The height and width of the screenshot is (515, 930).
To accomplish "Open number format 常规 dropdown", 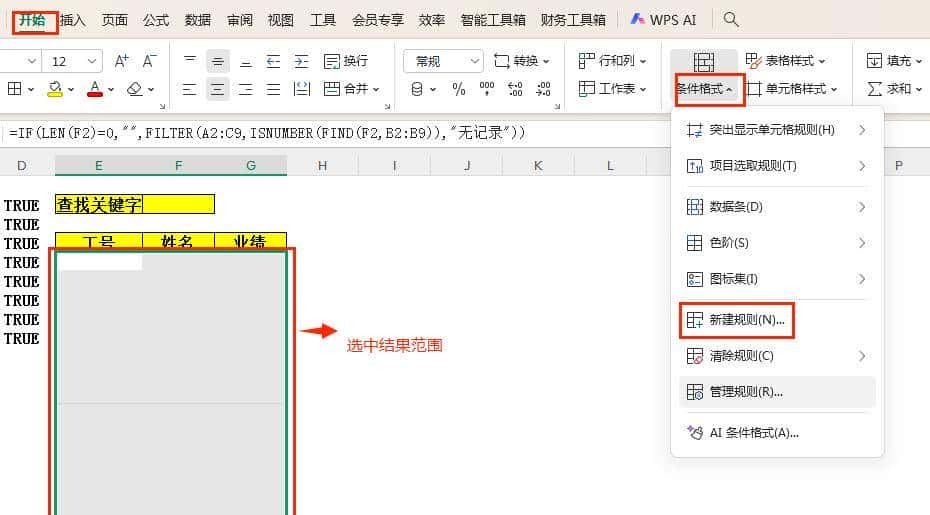I will tap(444, 61).
